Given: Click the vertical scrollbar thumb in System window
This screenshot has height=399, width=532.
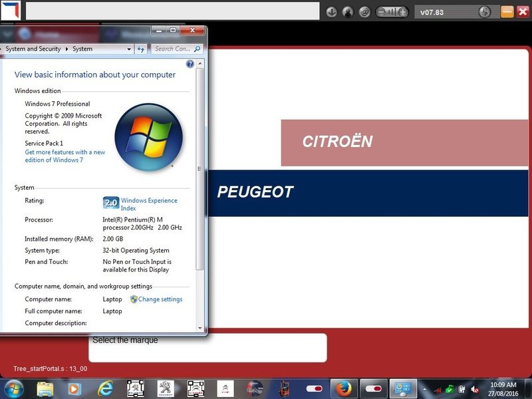Looking at the screenshot, I should [x=200, y=169].
